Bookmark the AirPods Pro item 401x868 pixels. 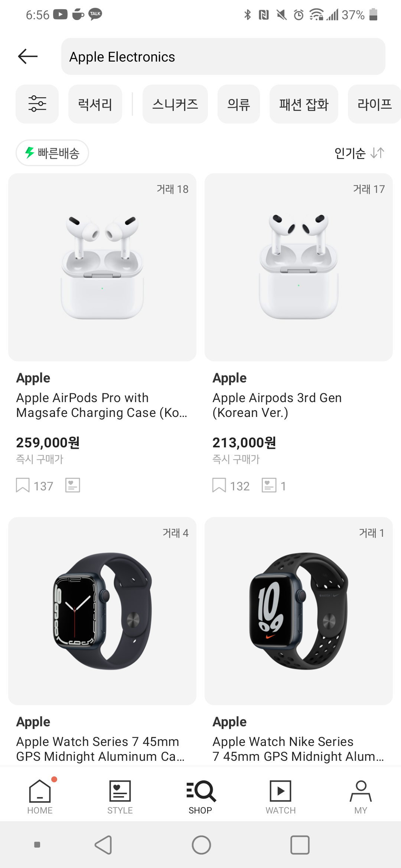click(23, 485)
